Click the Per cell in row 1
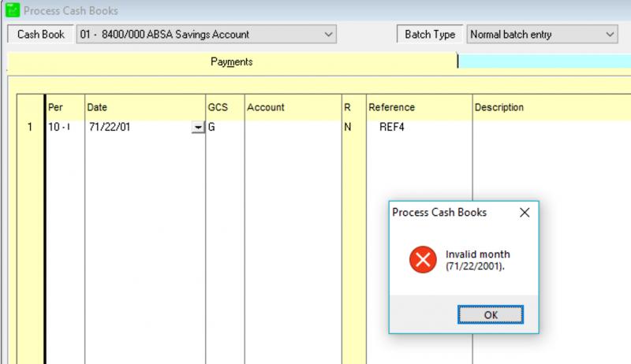The image size is (631, 364). pos(65,127)
